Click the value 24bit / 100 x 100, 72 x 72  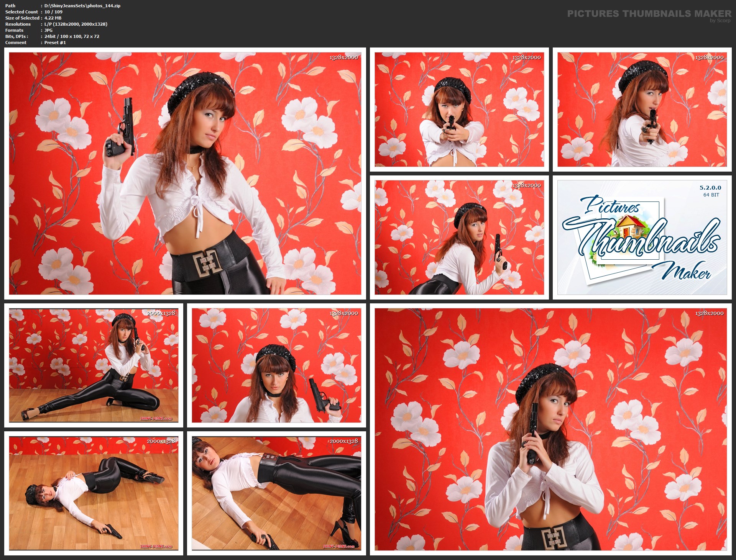[x=72, y=36]
